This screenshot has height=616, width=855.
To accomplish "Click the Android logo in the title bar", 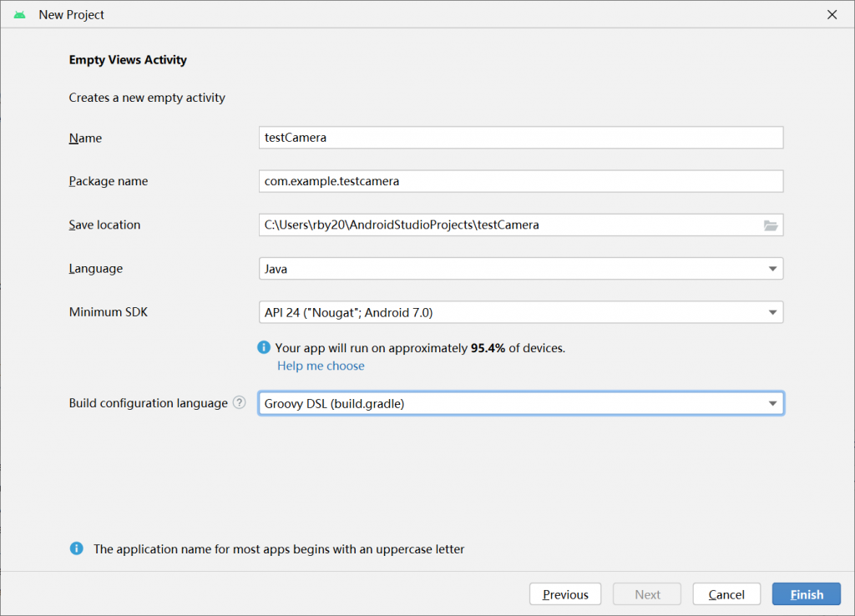I will click(x=20, y=15).
